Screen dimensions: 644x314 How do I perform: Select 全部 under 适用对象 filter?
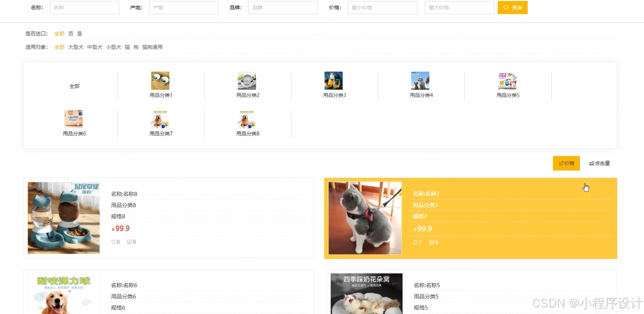(59, 47)
